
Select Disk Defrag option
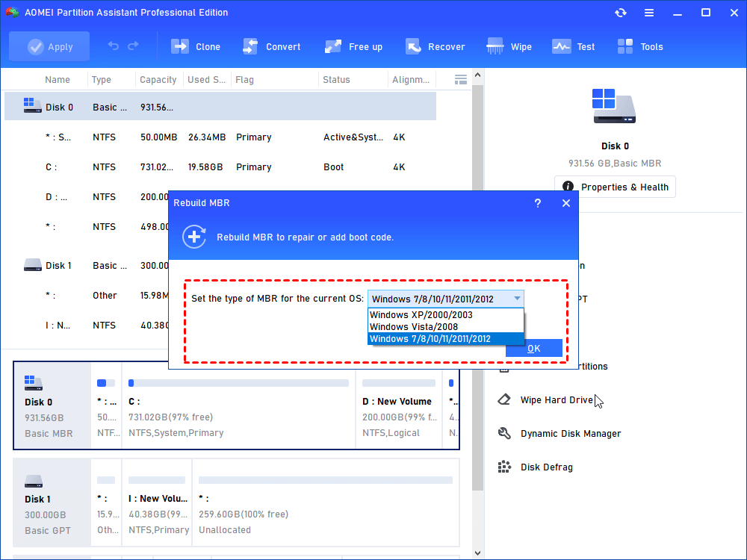tap(546, 467)
